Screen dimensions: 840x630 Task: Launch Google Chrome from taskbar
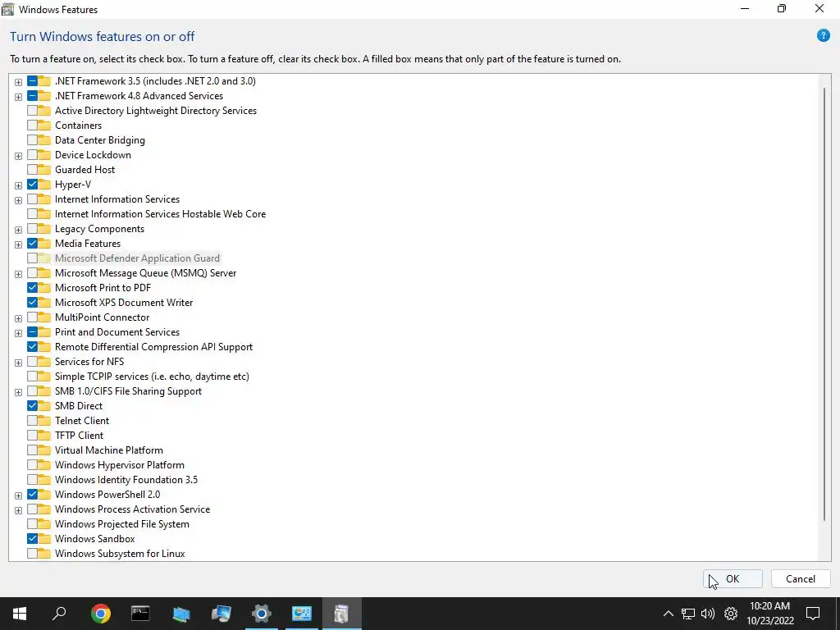point(100,614)
